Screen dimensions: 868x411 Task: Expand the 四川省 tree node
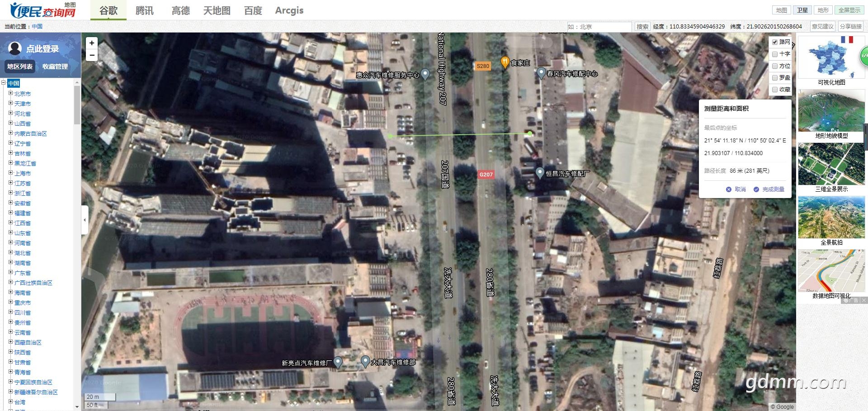[x=11, y=312]
